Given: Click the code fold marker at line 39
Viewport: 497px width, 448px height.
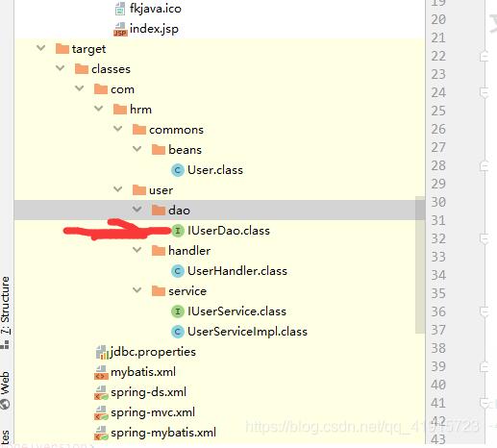Looking at the screenshot, I should pos(485,366).
